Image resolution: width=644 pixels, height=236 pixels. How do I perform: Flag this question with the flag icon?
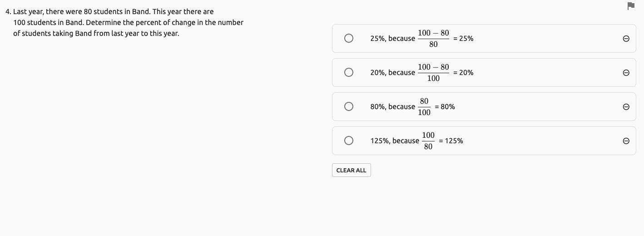631,6
